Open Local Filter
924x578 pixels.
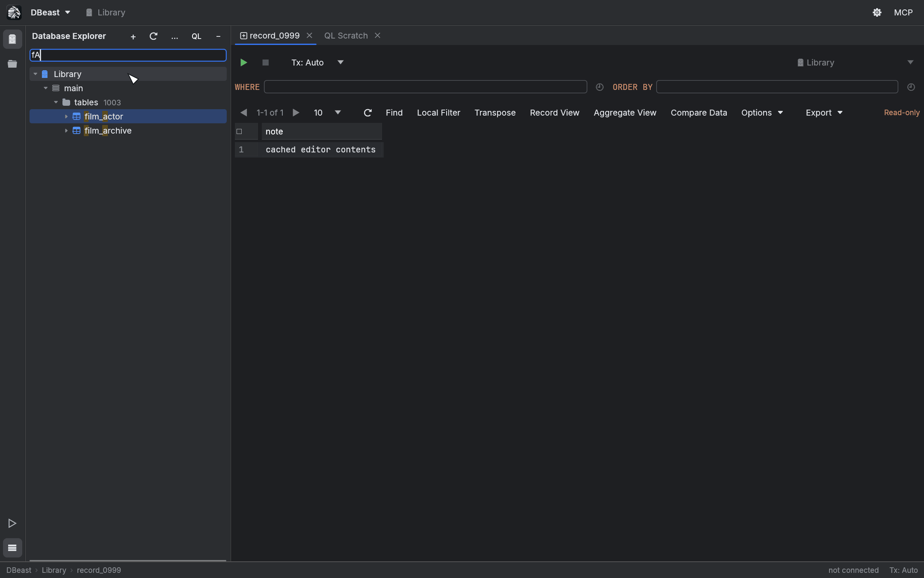click(438, 113)
